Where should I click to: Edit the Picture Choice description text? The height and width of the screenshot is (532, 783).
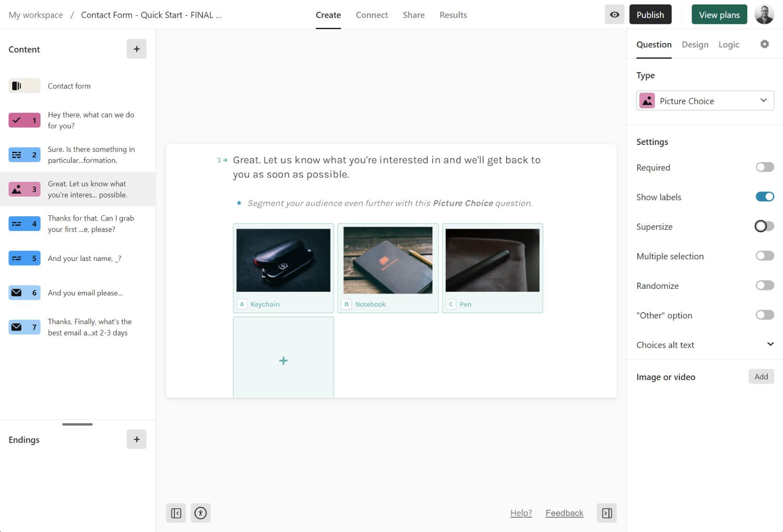pyautogui.click(x=390, y=203)
